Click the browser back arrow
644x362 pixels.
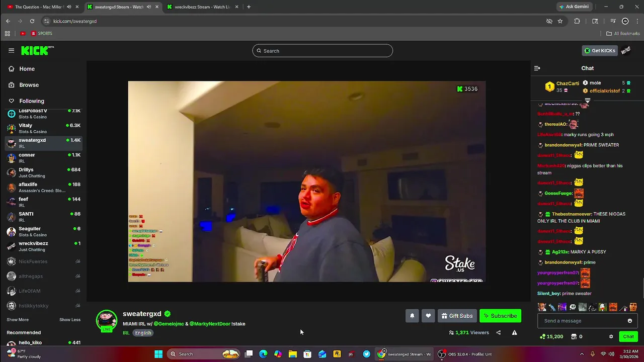[8, 21]
